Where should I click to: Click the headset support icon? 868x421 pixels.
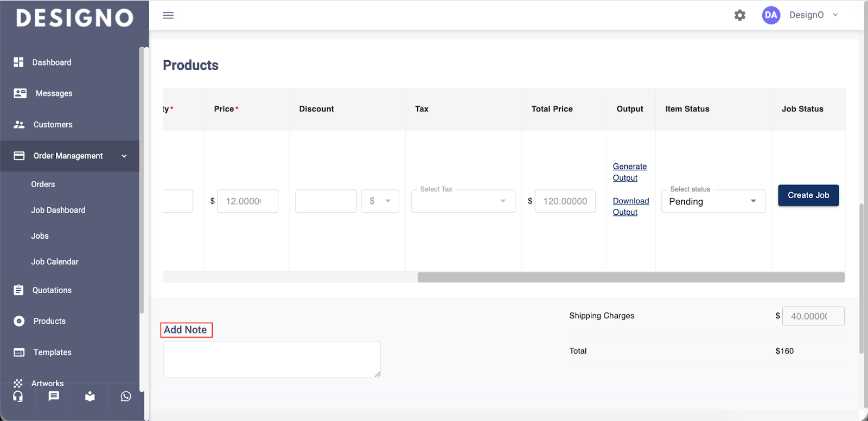pos(18,397)
